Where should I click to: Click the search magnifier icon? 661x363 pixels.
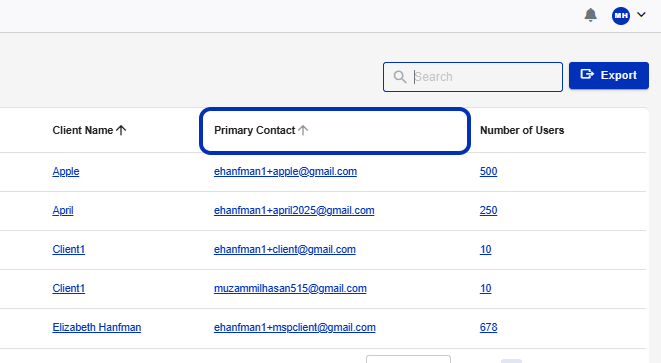click(400, 77)
